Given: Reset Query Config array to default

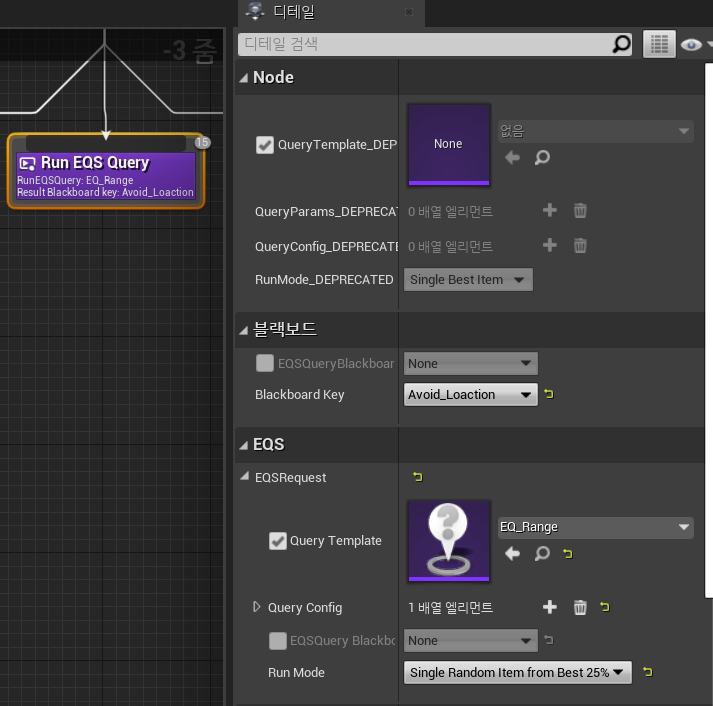Looking at the screenshot, I should (604, 607).
